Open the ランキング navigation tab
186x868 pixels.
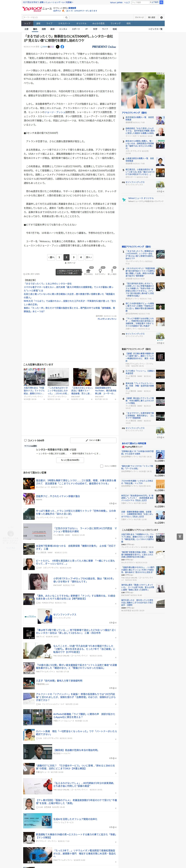click(x=115, y=24)
